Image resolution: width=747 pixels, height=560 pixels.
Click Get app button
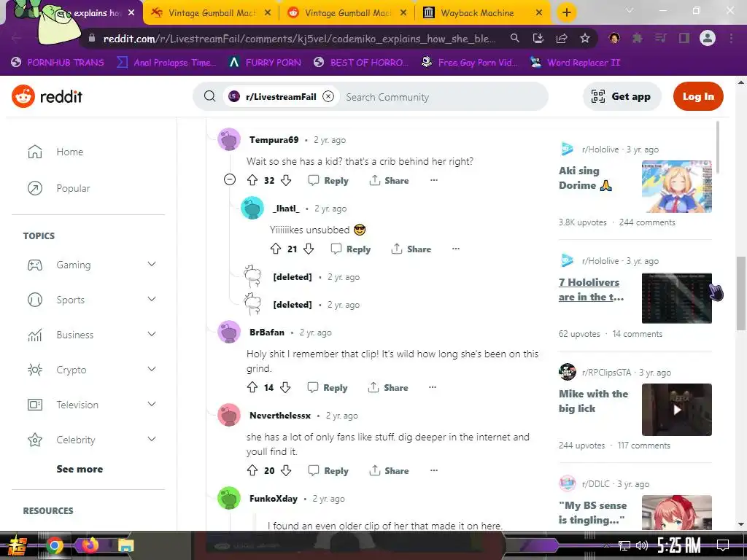[621, 97]
